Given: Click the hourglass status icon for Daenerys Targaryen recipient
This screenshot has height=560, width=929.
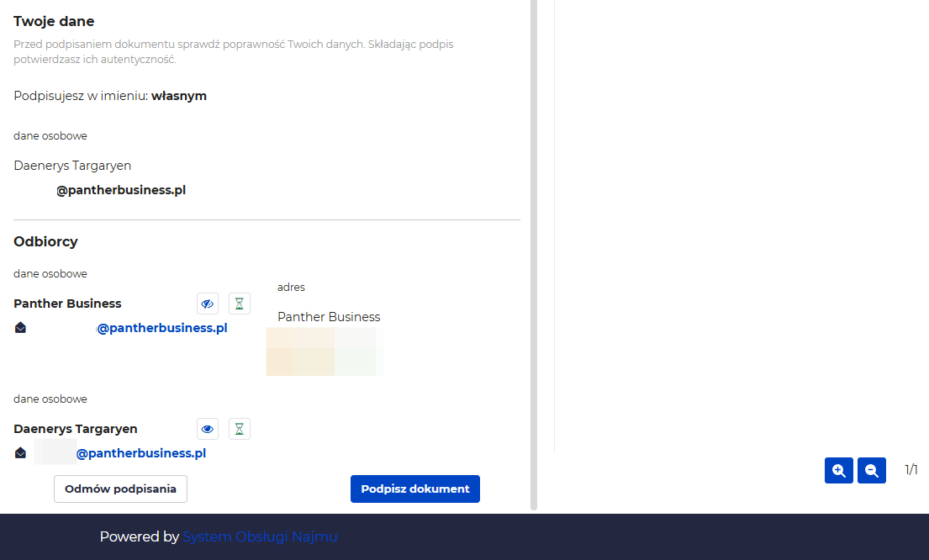Looking at the screenshot, I should coord(240,429).
